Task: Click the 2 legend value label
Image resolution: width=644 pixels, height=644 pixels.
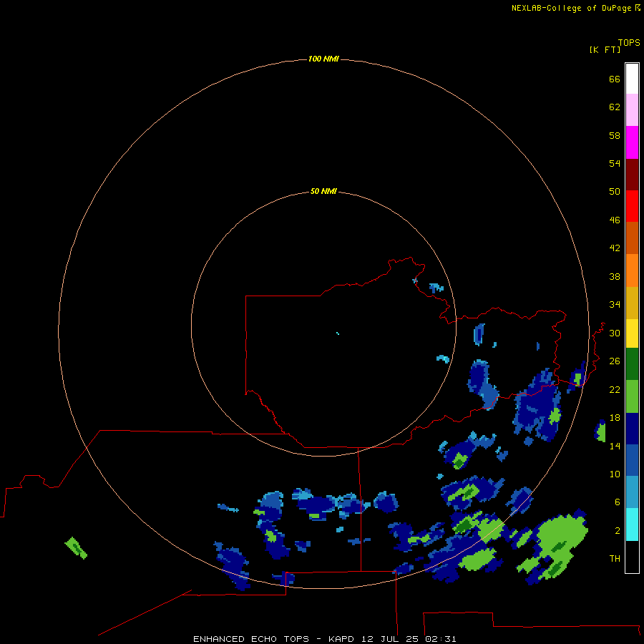Action: [x=618, y=530]
